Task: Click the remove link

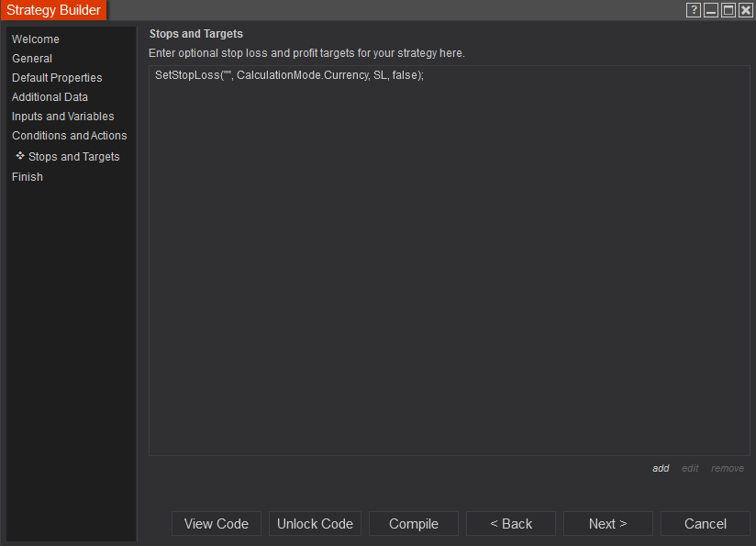Action: (728, 468)
